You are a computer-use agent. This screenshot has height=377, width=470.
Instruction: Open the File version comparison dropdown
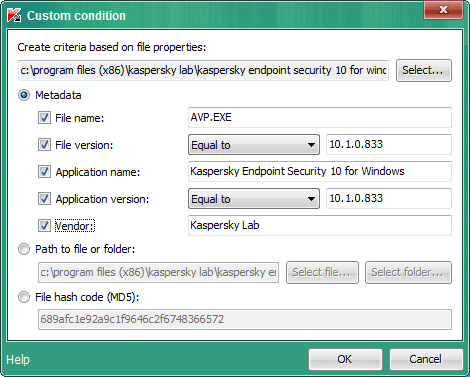(x=254, y=145)
